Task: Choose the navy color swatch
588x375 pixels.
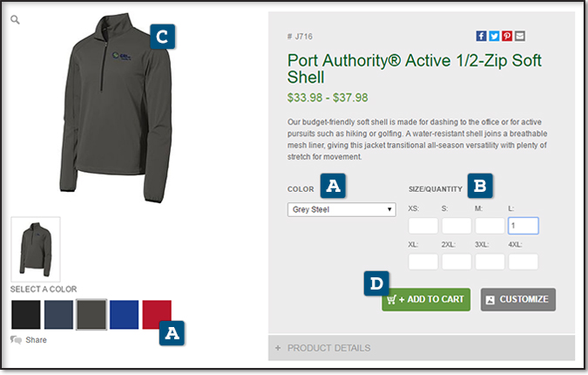Action: tap(58, 315)
